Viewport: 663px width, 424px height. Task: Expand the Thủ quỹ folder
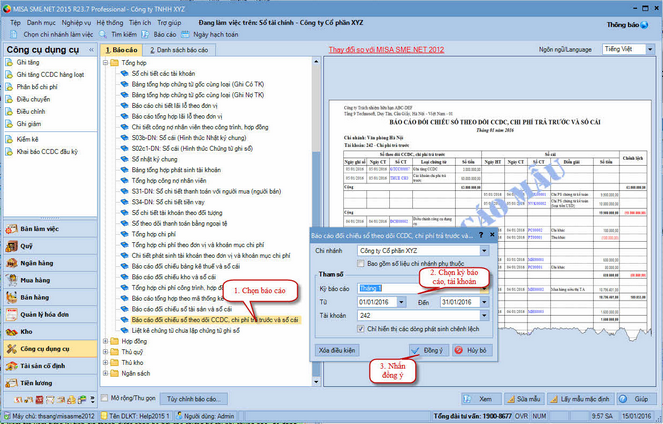coord(106,352)
